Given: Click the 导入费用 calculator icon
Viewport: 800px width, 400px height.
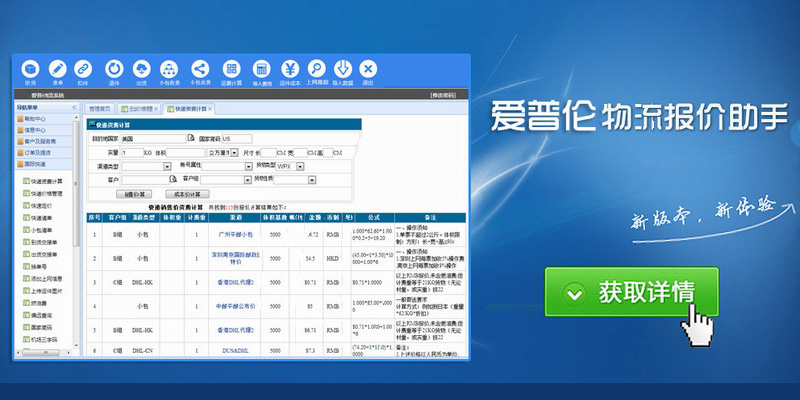Looking at the screenshot, I should click(x=262, y=69).
